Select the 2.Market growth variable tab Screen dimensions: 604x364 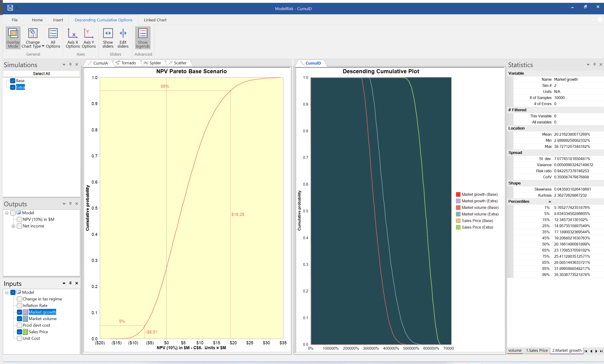566,351
